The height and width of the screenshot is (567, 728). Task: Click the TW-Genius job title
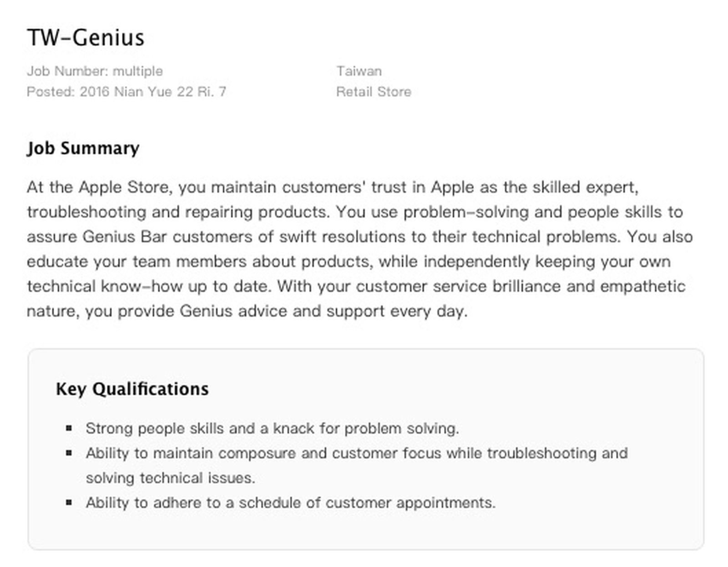86,37
